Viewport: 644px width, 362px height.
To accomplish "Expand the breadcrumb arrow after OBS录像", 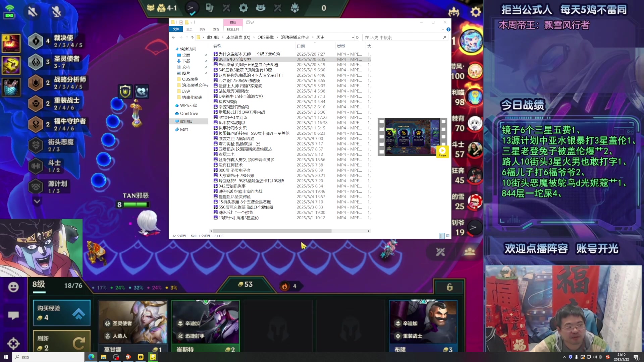I will pos(277,38).
